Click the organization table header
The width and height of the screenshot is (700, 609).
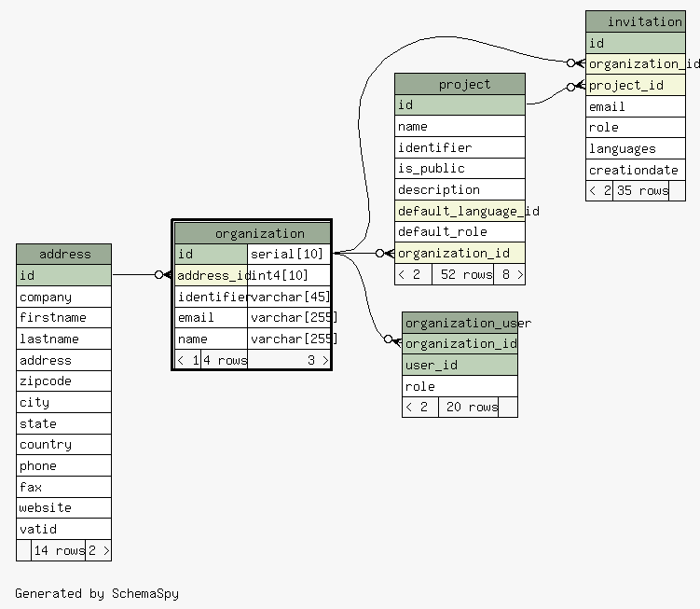[252, 233]
